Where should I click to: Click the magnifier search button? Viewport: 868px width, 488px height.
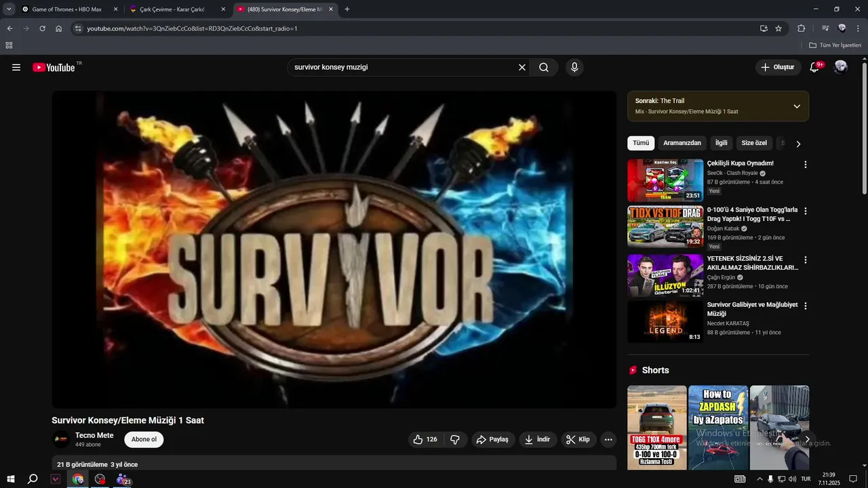pos(544,67)
